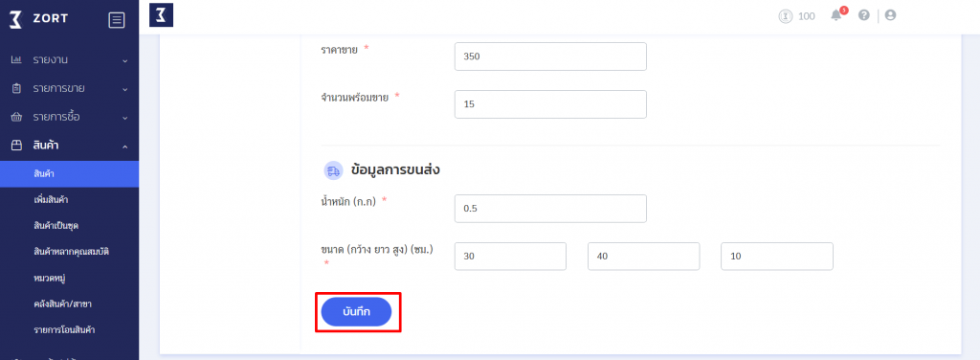Click the จำนวนพร้อมขาย field showing 15
The height and width of the screenshot is (360, 980).
pos(550,104)
